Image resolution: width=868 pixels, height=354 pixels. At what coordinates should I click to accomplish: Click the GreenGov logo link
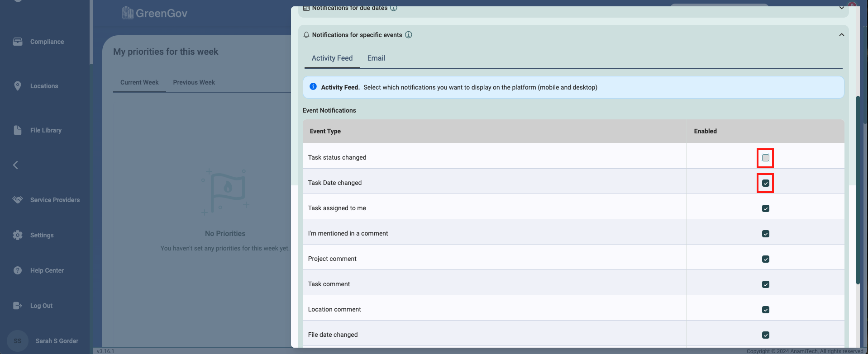point(155,13)
